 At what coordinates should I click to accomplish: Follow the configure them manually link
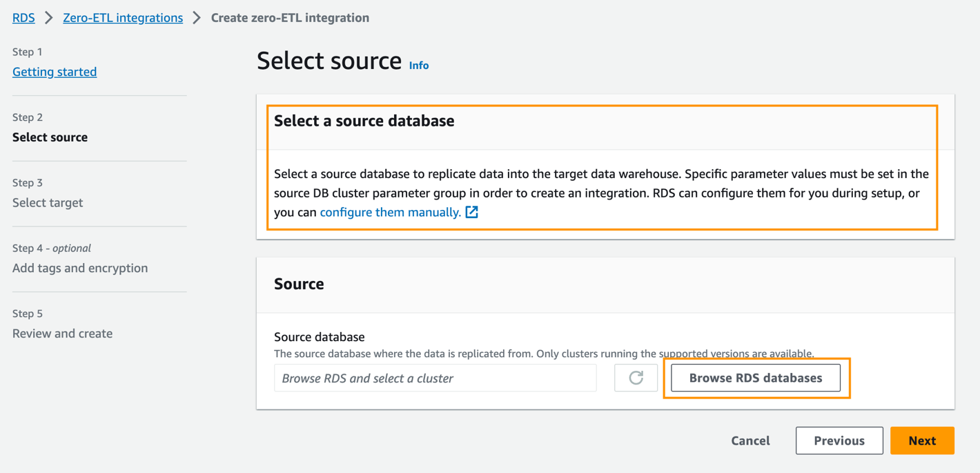(390, 212)
